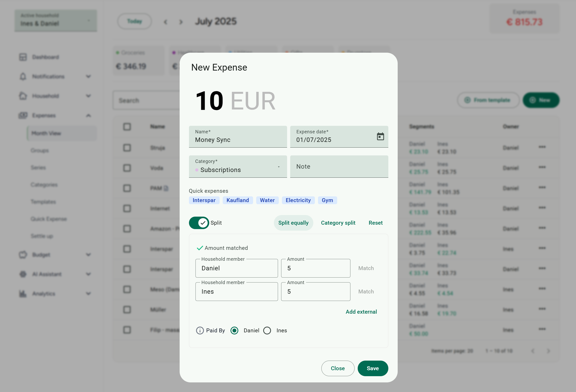The image size is (576, 392).
Task: Open Analytics using the chart icon
Action: tap(23, 293)
